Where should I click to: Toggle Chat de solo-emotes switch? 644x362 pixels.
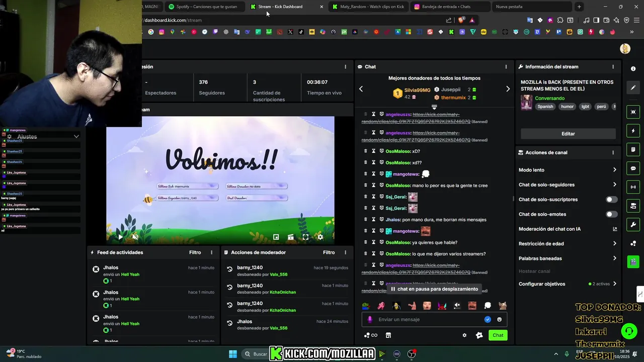611,214
